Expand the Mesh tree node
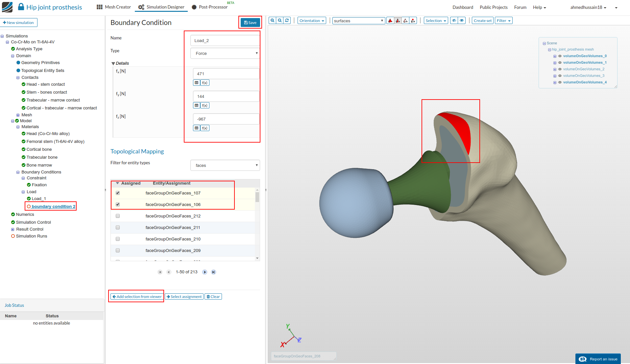 click(18, 115)
